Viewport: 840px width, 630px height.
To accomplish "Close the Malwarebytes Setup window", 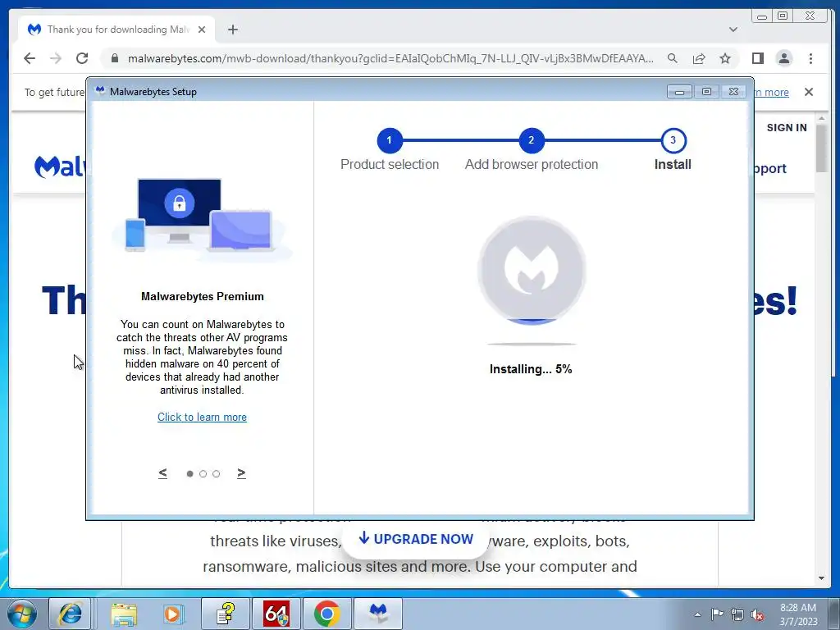I will (734, 92).
